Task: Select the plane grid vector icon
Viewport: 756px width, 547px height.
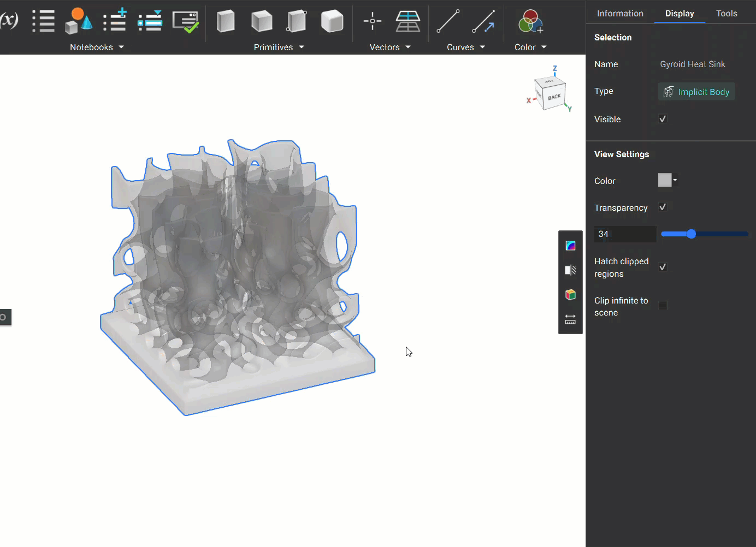Action: (x=408, y=21)
